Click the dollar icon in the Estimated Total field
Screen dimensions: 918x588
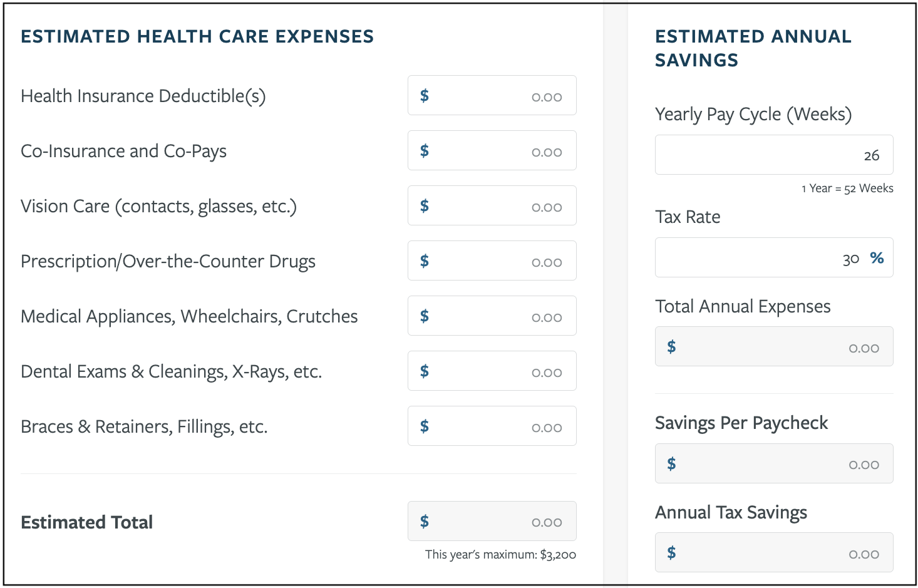click(424, 521)
